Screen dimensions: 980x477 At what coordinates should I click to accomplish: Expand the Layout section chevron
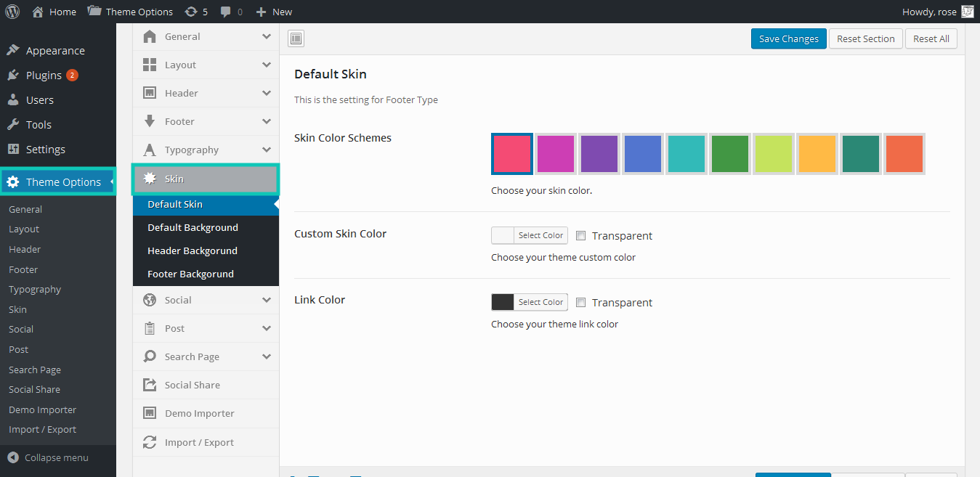[x=267, y=65]
